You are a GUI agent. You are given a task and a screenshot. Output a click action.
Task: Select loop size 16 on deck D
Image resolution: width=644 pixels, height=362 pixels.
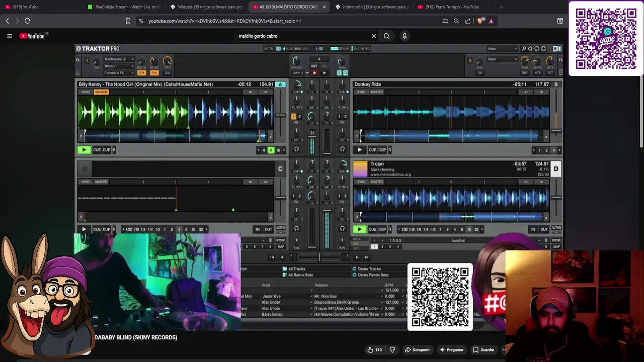[469, 229]
